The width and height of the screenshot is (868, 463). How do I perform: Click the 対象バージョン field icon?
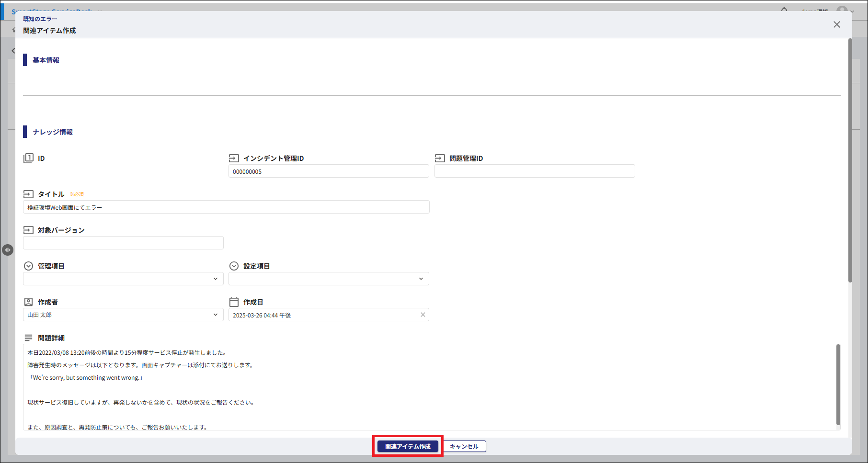click(28, 230)
